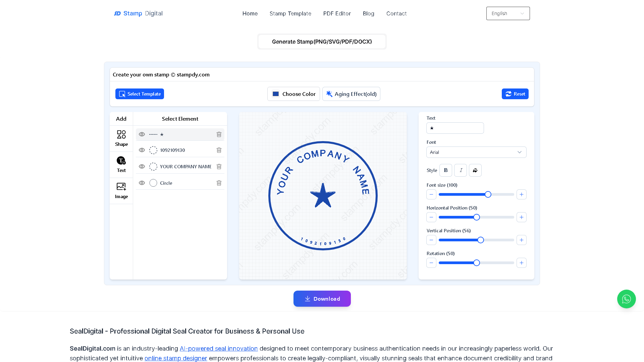Click the WhatsApp chat bubble
Viewport: 644px width, 362px height.
[x=626, y=299]
